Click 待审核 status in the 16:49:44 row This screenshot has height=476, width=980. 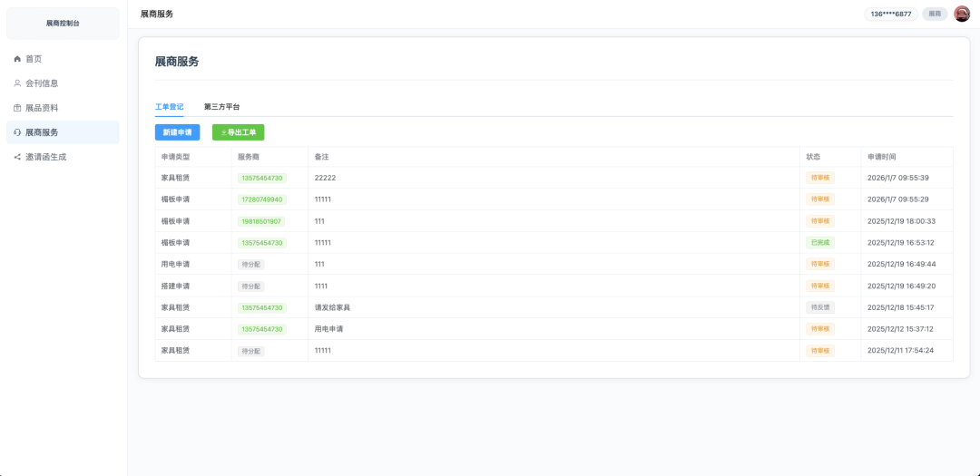[820, 264]
